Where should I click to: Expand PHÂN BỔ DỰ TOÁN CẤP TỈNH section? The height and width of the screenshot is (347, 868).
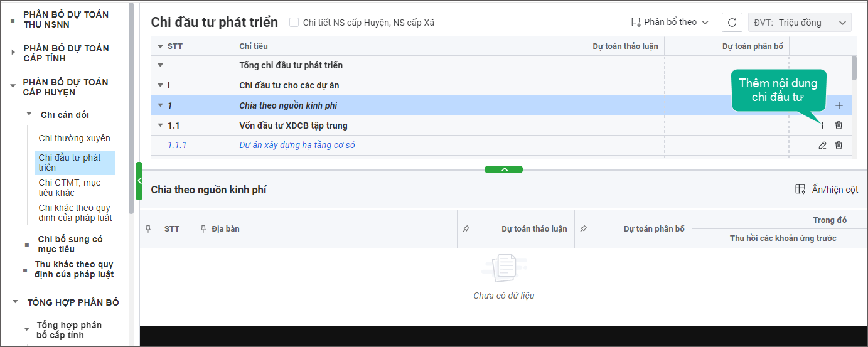point(13,53)
